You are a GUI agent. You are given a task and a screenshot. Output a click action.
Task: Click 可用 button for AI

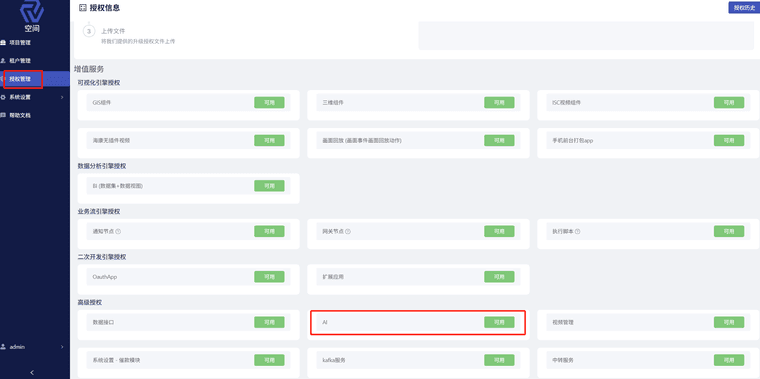click(499, 322)
